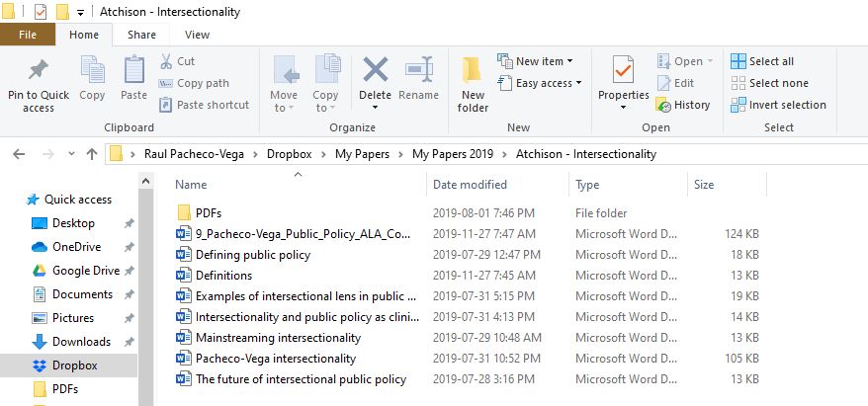Go up one folder level arrow
Viewport: 868px width, 406px height.
(92, 154)
